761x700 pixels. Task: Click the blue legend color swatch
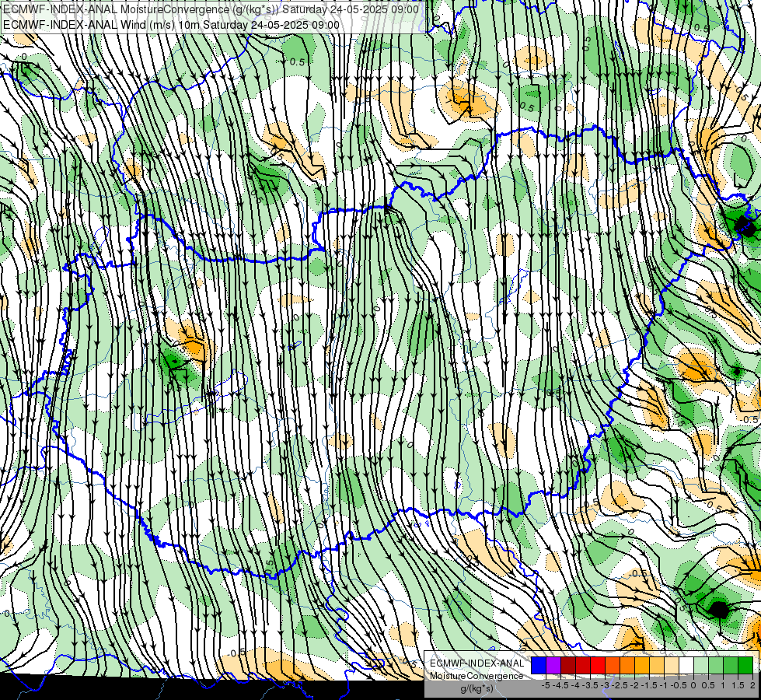[539, 666]
